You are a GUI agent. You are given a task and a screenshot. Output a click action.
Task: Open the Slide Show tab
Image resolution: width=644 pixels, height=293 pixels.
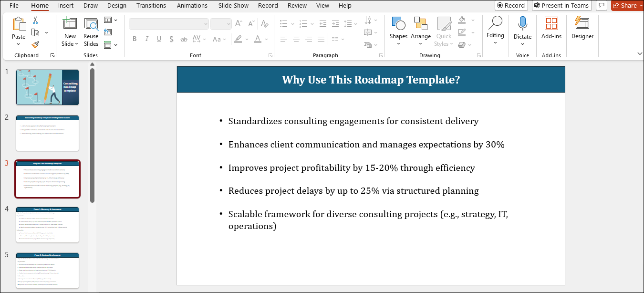pyautogui.click(x=233, y=6)
